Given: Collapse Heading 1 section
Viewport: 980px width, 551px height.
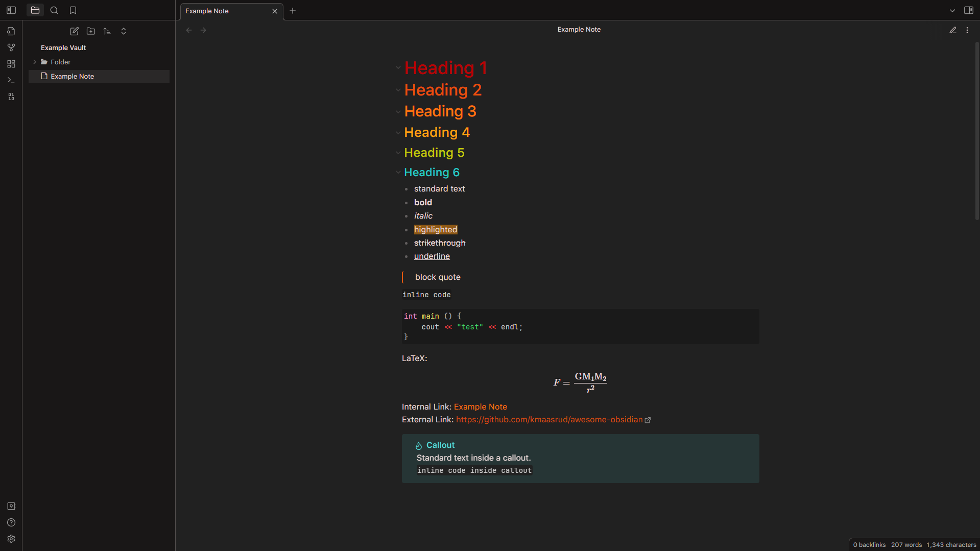Looking at the screenshot, I should pos(398,67).
